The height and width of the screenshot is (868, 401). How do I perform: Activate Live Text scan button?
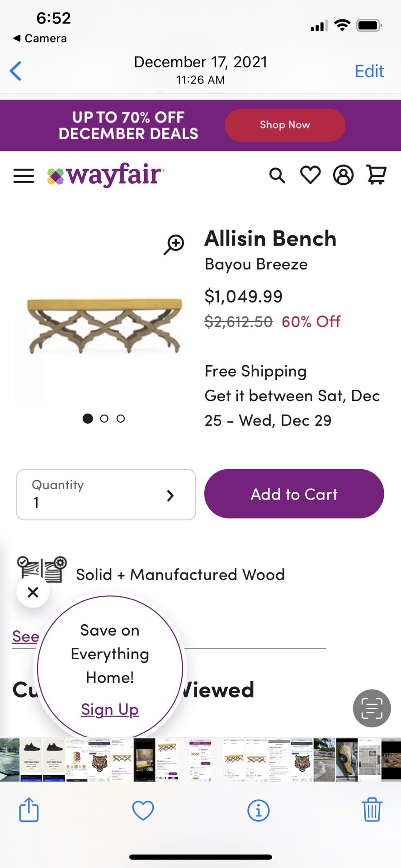point(372,708)
